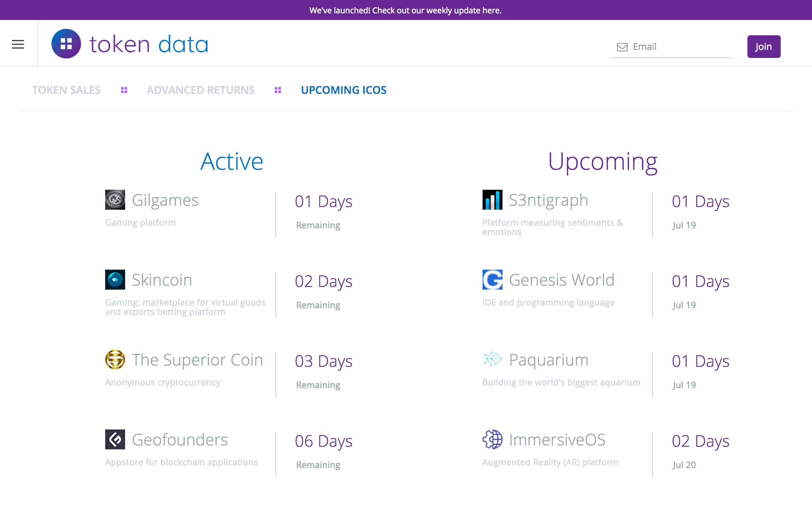Open the Paquarium project link
The image size is (812, 508).
[x=548, y=360]
